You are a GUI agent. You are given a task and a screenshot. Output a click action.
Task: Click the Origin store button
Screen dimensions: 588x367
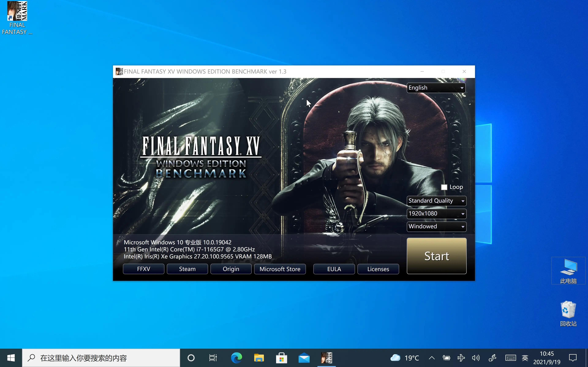click(231, 269)
